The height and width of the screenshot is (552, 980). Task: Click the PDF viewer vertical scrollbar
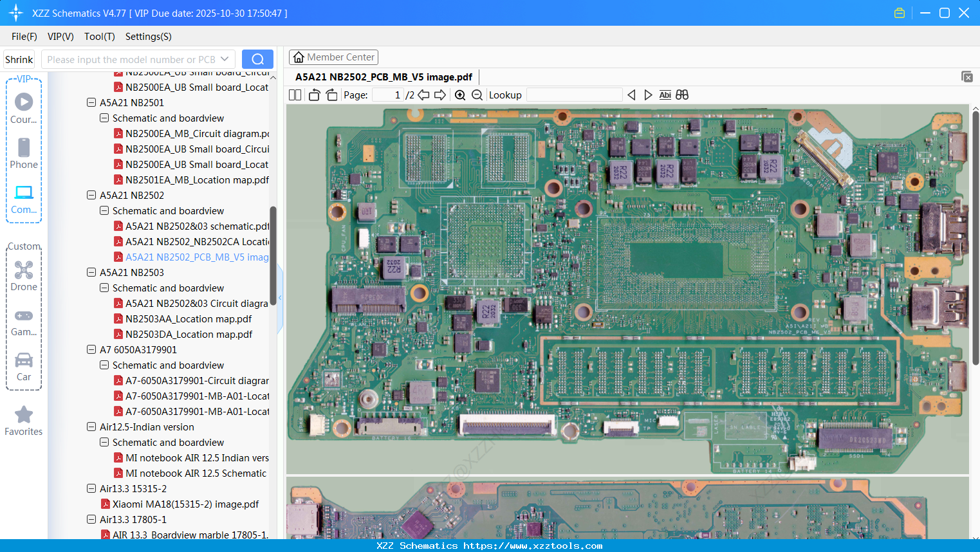(975, 238)
